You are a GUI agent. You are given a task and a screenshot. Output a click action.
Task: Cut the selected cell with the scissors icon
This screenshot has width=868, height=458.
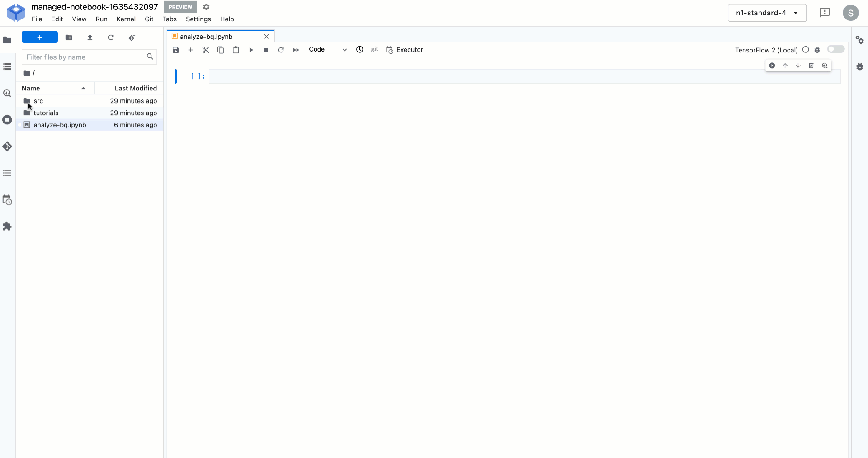(x=206, y=50)
